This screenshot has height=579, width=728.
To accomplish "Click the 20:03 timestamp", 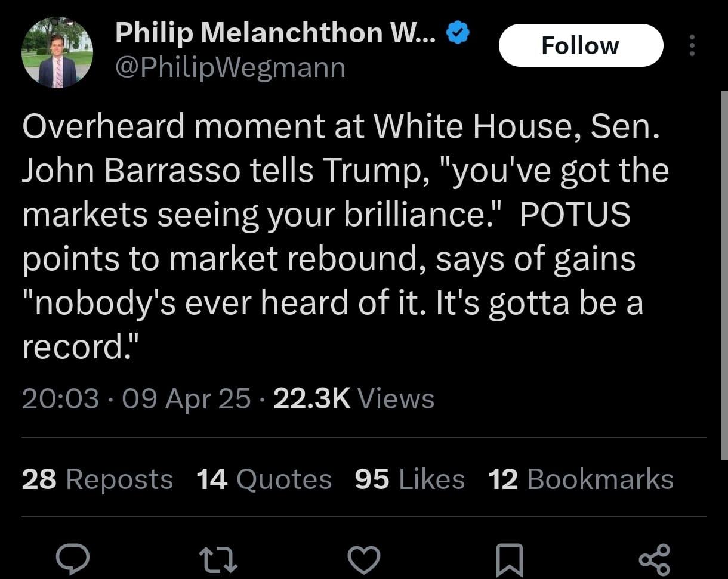I will click(60, 399).
